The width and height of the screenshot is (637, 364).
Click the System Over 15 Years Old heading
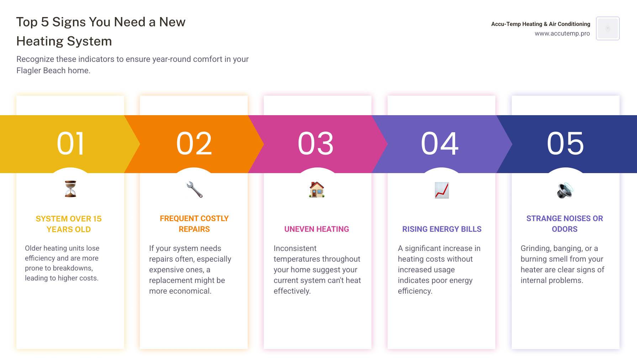(x=69, y=224)
